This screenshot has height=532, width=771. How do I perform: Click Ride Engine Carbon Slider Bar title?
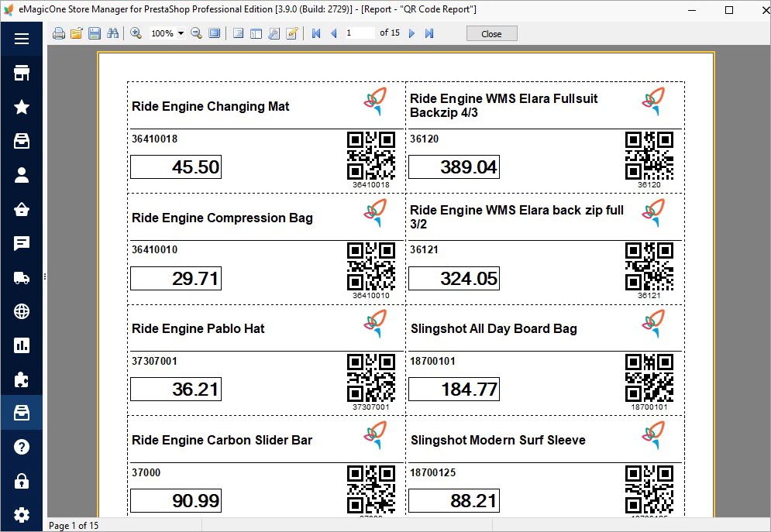coord(222,440)
